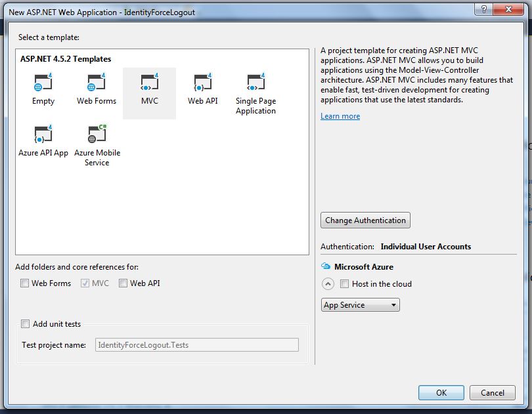Confirm with the OK button
532x414 pixels.
click(x=441, y=392)
